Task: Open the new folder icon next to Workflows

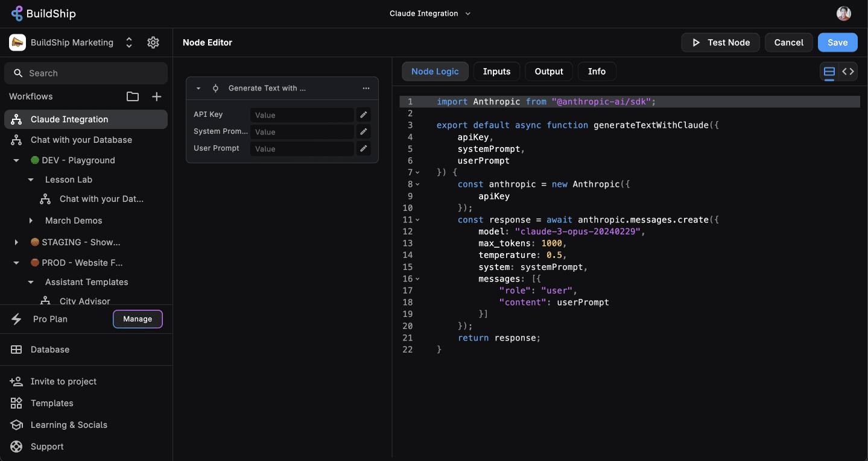Action: coord(132,96)
